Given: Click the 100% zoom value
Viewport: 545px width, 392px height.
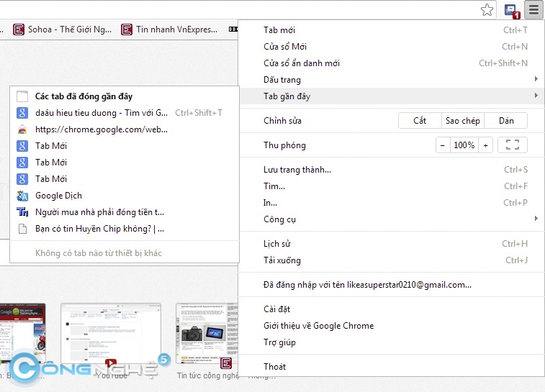Looking at the screenshot, I should pyautogui.click(x=464, y=145).
